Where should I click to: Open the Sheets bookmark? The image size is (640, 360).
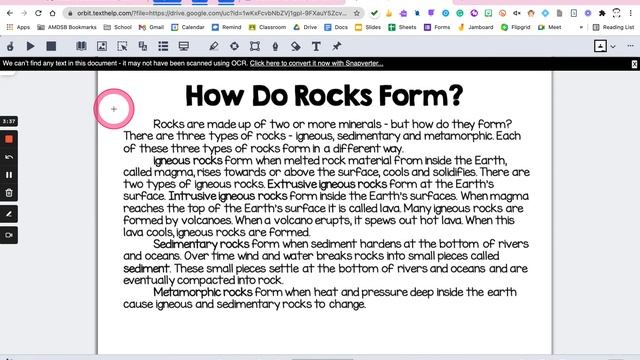click(402, 27)
